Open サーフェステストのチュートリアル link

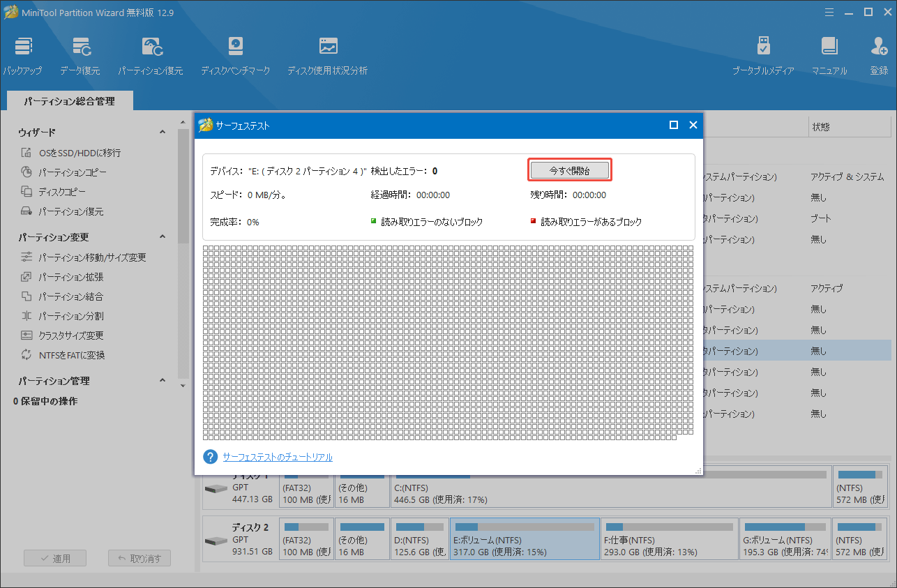click(278, 458)
